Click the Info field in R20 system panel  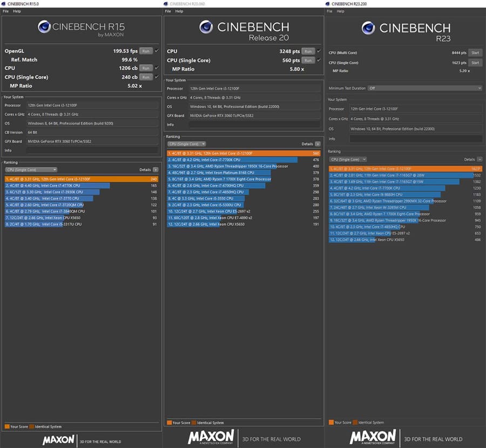[254, 125]
